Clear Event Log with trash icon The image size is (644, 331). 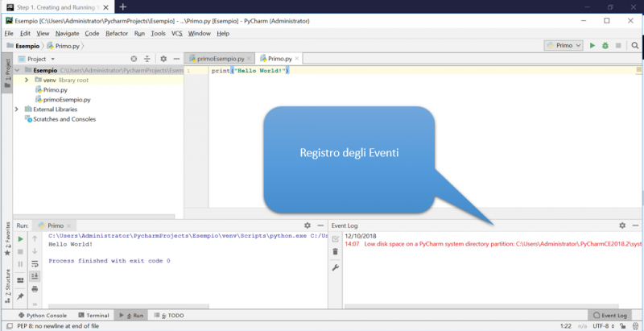tap(336, 252)
